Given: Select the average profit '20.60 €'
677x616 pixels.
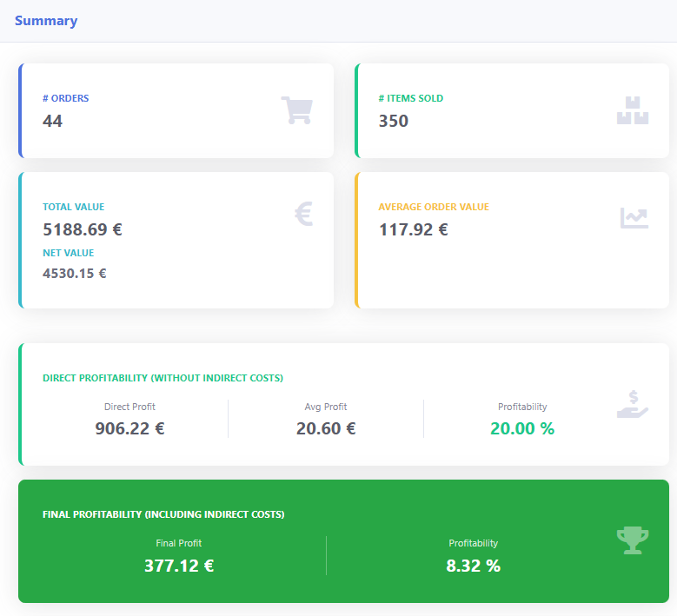Looking at the screenshot, I should point(326,428).
